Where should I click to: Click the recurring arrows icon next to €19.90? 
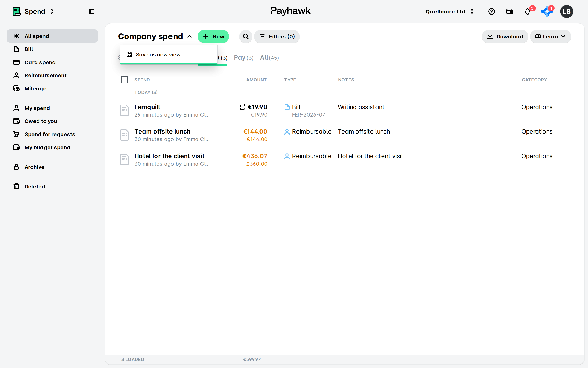tap(242, 107)
